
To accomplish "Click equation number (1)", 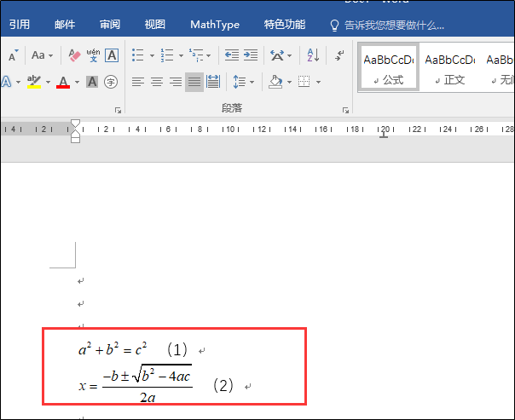I will click(177, 350).
